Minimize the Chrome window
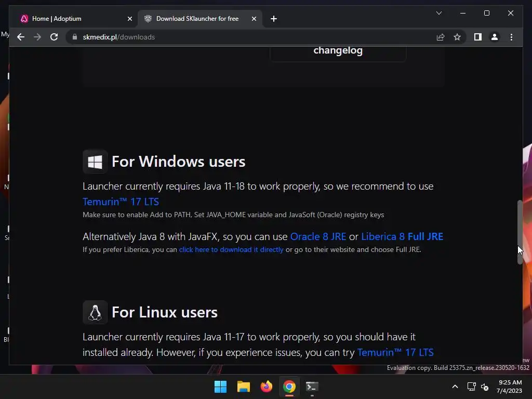The image size is (532, 399). [463, 13]
